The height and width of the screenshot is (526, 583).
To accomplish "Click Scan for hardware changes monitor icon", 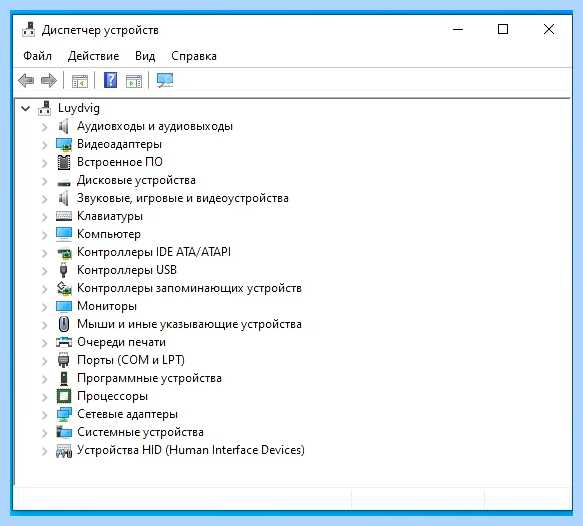I will coord(165,80).
